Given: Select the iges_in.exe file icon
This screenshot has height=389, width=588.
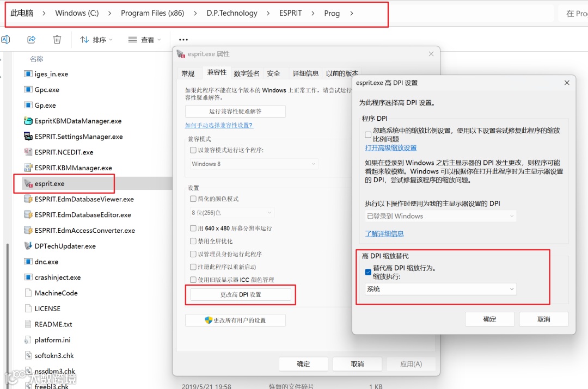Looking at the screenshot, I should [28, 74].
